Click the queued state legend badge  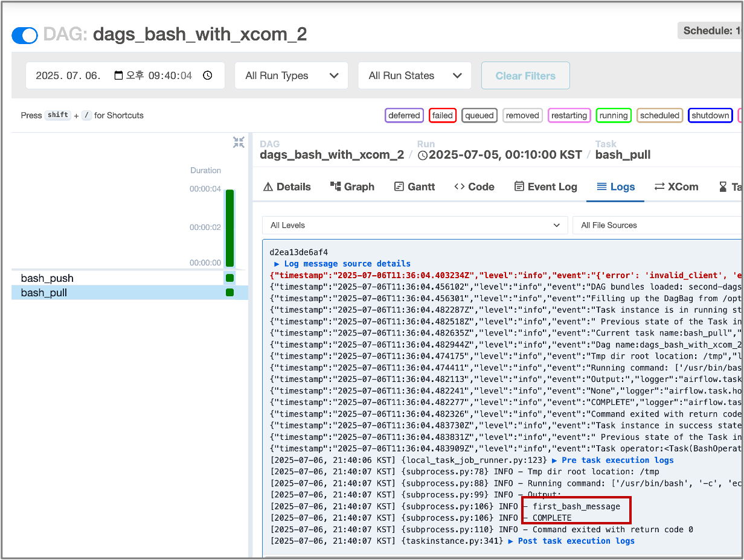(x=479, y=115)
